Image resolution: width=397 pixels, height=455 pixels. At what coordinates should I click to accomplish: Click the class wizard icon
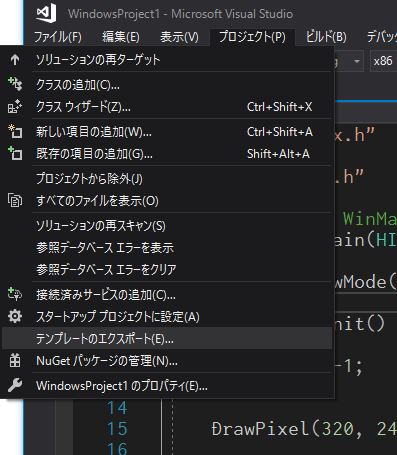[15, 107]
